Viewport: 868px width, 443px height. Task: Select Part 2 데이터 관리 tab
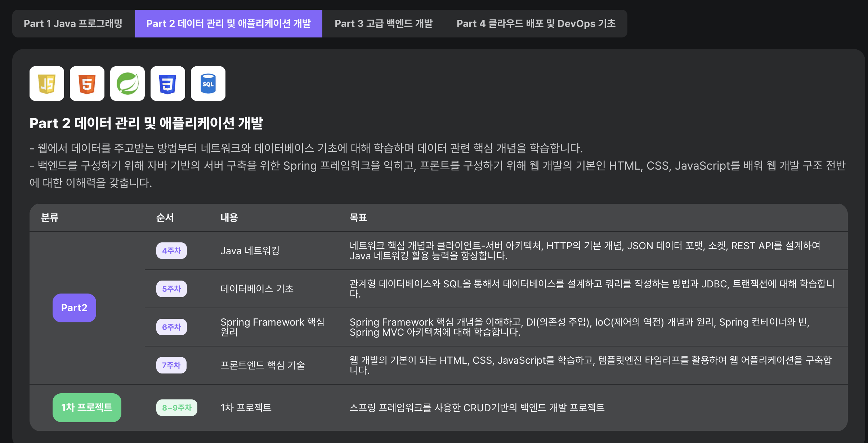228,24
